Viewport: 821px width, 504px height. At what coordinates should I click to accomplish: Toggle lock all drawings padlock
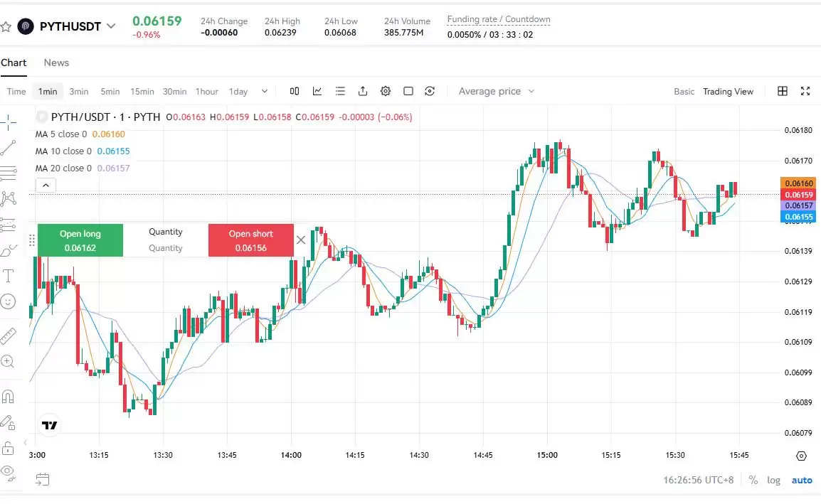coord(8,448)
